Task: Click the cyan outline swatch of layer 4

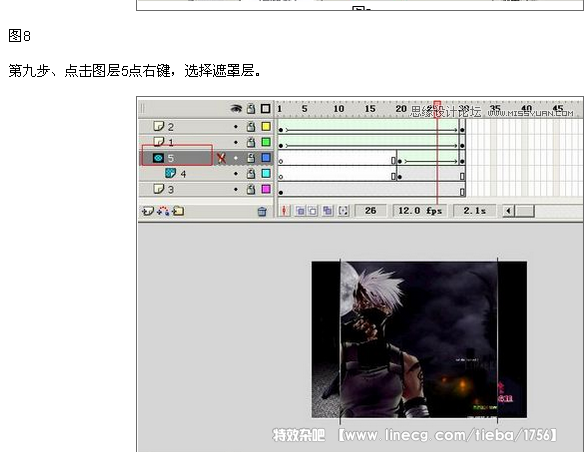Action: click(266, 173)
